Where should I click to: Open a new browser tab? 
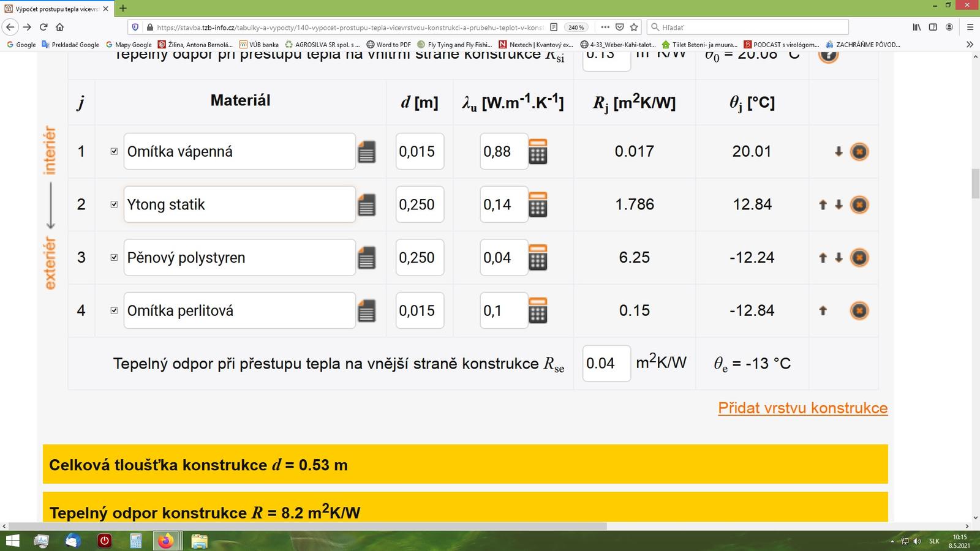pos(123,9)
